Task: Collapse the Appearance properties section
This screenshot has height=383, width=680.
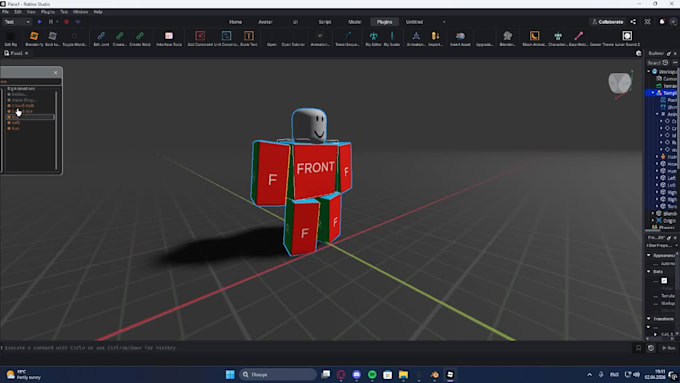Action: click(649, 255)
